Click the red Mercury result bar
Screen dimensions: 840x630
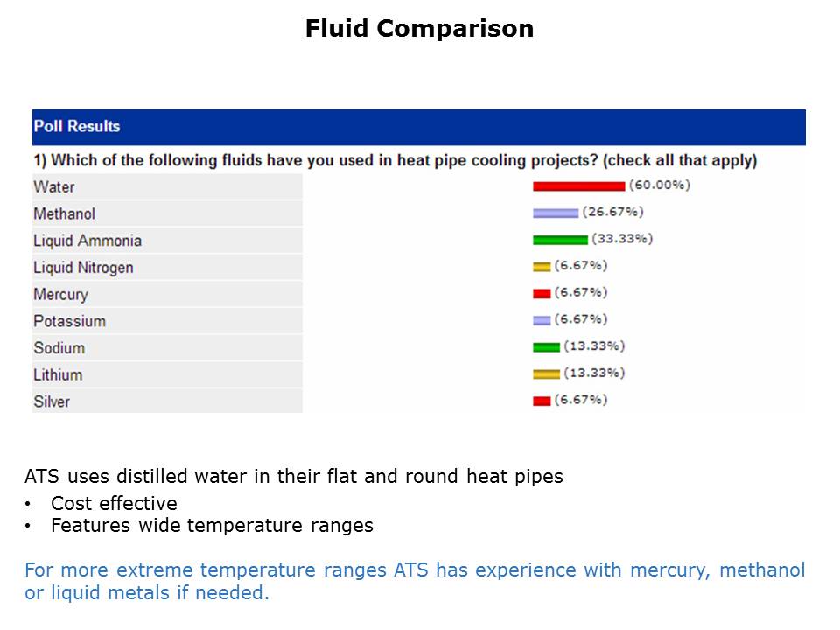(542, 293)
